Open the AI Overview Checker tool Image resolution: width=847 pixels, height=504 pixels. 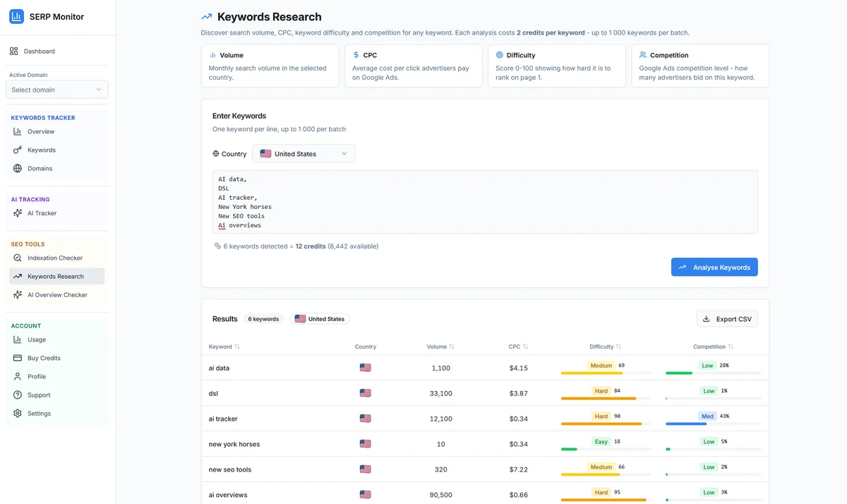point(57,295)
